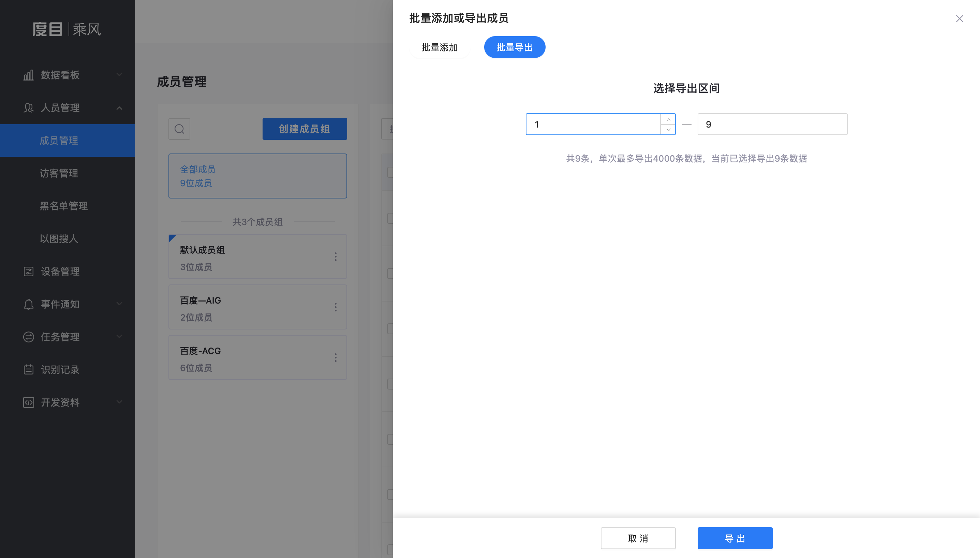The width and height of the screenshot is (980, 558).
Task: Click the 度目 乘风 logo
Action: (67, 29)
